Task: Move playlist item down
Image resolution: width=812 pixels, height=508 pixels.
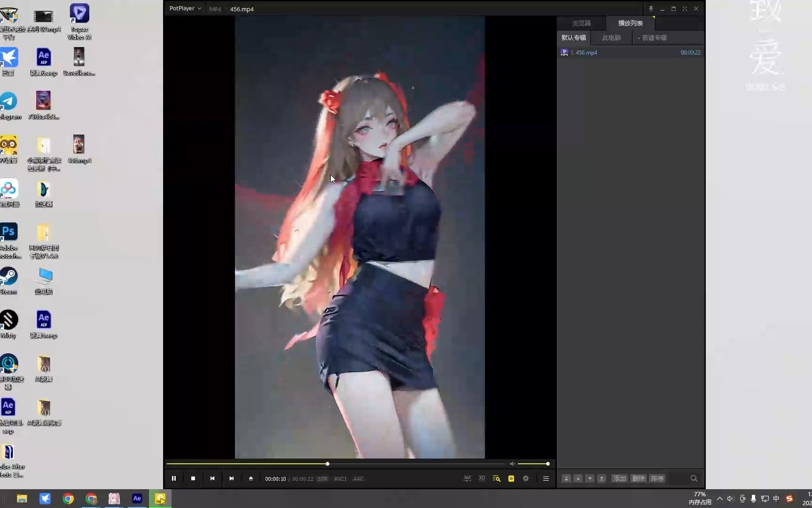Action: click(590, 478)
